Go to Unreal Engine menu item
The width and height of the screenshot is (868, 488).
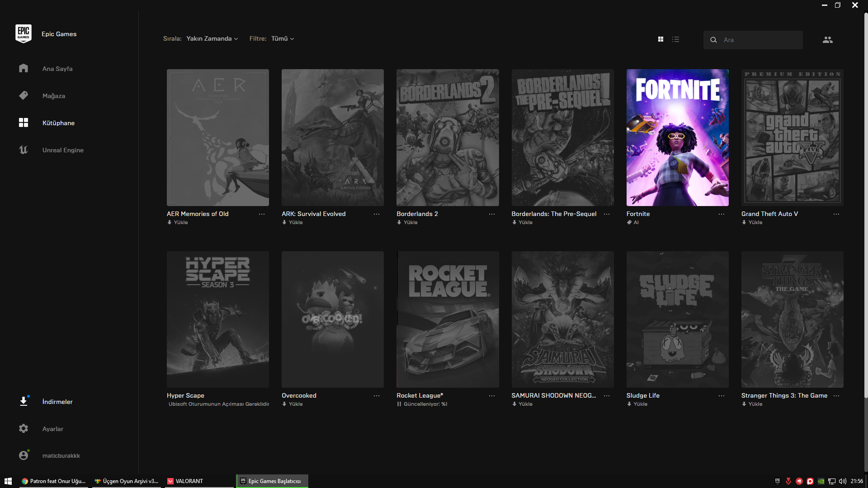click(x=63, y=150)
